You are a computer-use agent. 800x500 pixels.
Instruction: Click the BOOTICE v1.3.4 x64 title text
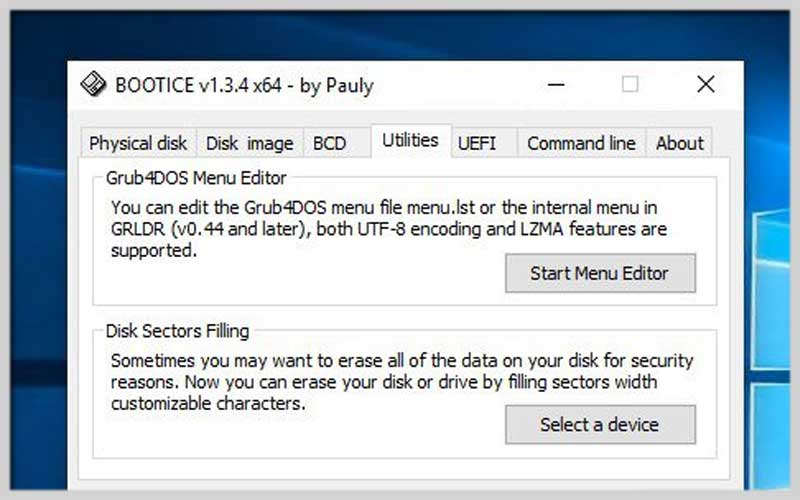click(x=244, y=85)
